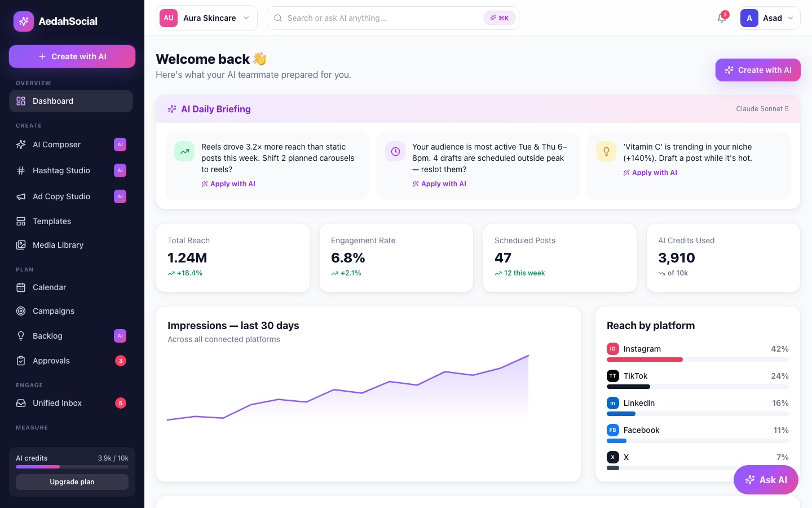Image resolution: width=812 pixels, height=508 pixels.
Task: Click the AI badge beside Hashtag Studio
Action: click(x=120, y=170)
